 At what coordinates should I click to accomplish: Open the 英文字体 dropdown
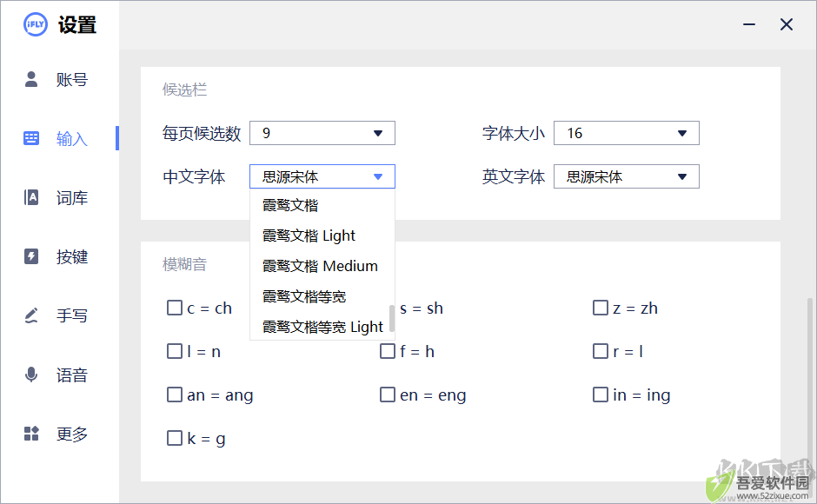(627, 176)
